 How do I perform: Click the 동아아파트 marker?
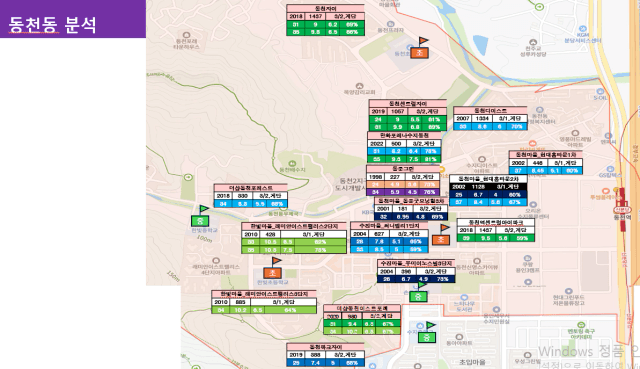pos(459,337)
